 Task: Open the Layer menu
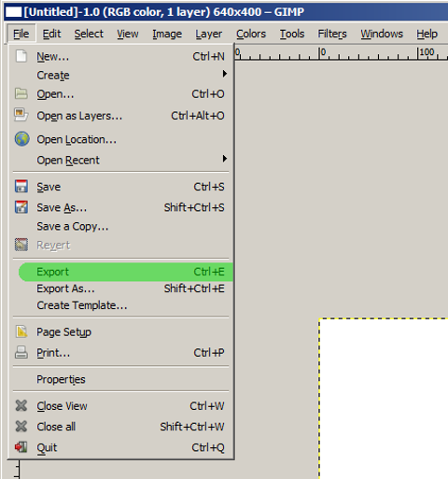209,34
